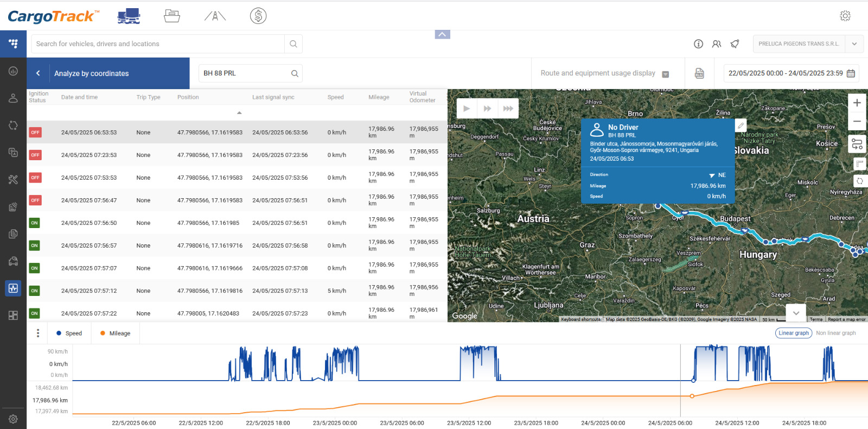Zoom in on the map
This screenshot has height=429, width=868.
click(857, 103)
